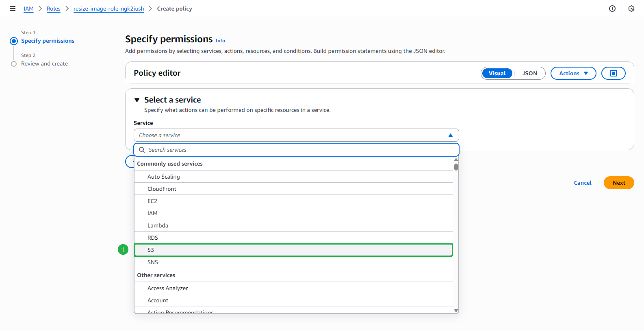This screenshot has height=330, width=644.
Task: Choose Access Analyzer from Other services
Action: pos(293,288)
